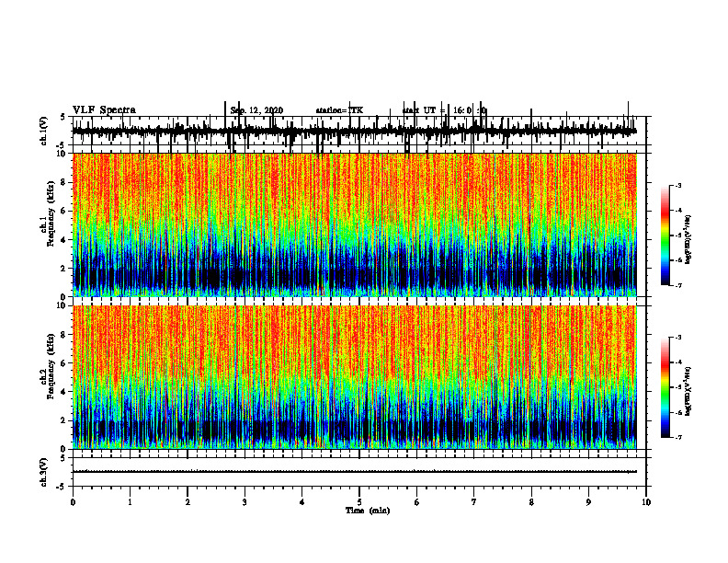Click the time-axis tick label "1"

pyautogui.click(x=130, y=502)
